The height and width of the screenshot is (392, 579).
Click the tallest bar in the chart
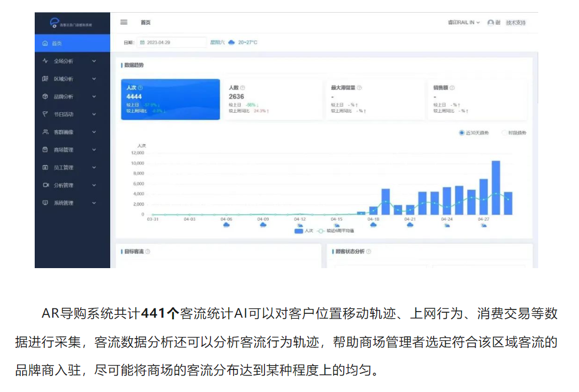click(495, 187)
